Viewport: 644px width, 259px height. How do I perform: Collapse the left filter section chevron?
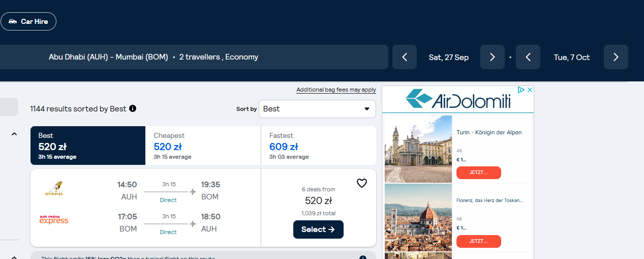(14, 134)
